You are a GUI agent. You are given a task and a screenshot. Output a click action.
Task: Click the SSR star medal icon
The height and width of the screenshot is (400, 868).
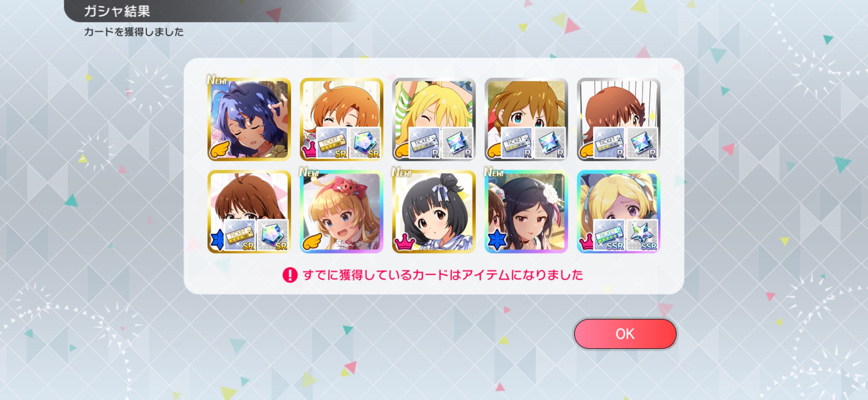pyautogui.click(x=642, y=235)
